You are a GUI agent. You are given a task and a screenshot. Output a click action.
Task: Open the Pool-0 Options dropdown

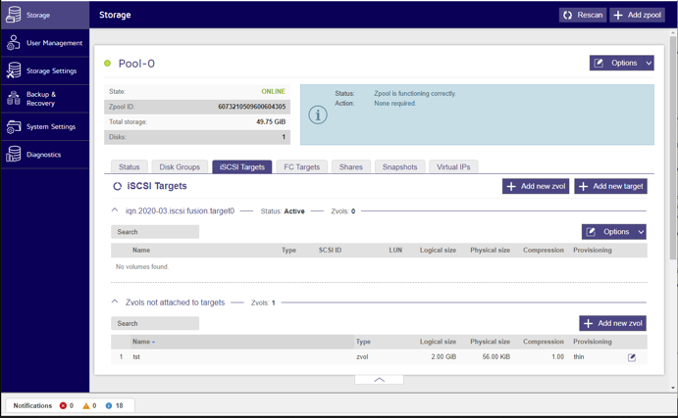click(x=621, y=63)
